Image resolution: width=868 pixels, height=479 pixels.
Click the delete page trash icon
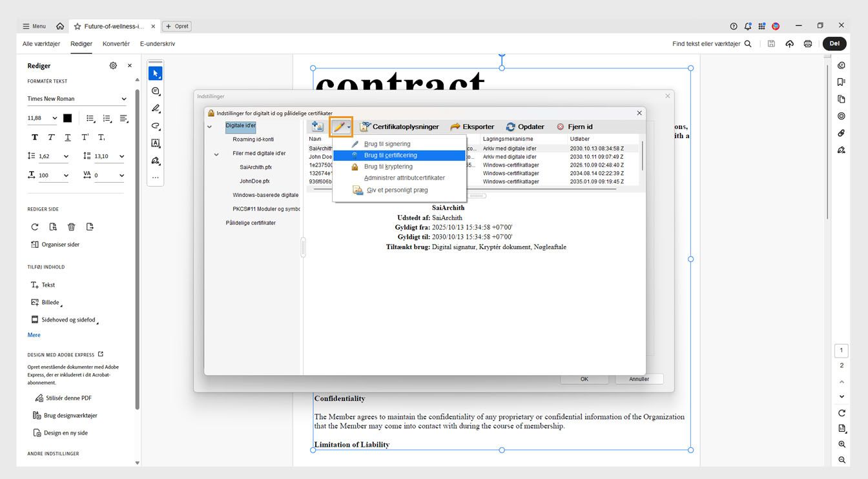pos(72,227)
